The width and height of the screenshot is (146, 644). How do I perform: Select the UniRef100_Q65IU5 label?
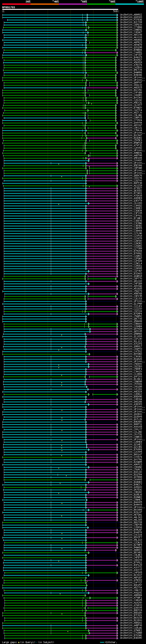(131, 331)
